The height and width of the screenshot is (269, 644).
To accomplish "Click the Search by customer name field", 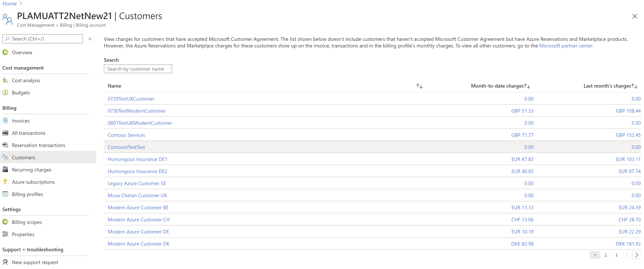I will tap(138, 69).
